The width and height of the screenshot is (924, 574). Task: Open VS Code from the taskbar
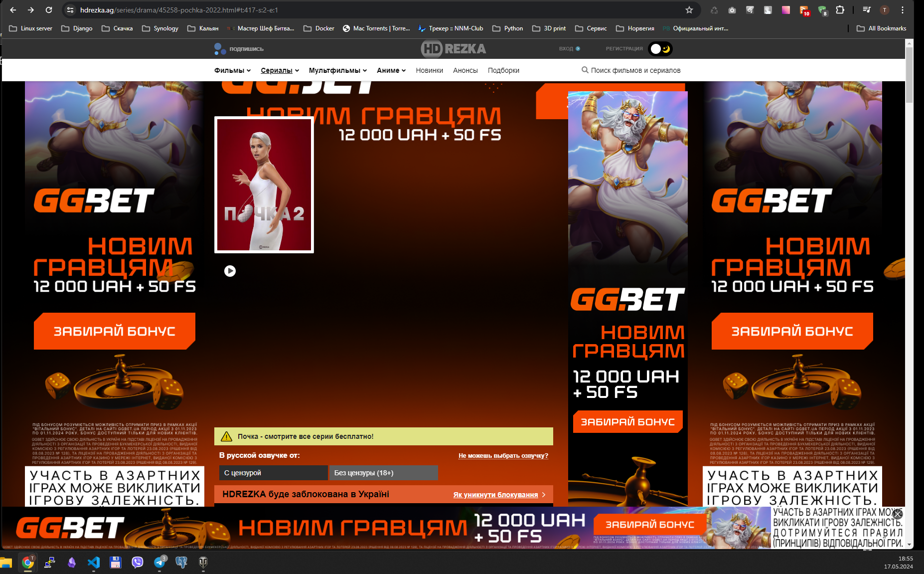tap(94, 563)
